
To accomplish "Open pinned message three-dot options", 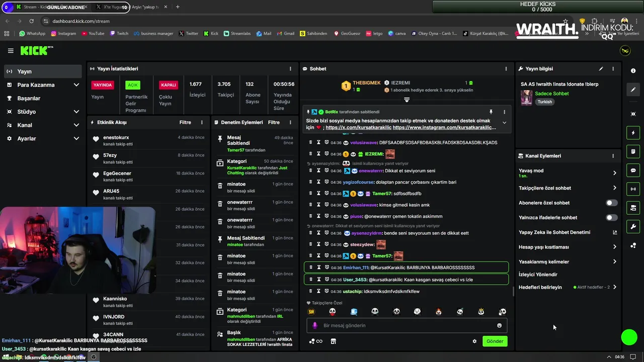I will (504, 112).
